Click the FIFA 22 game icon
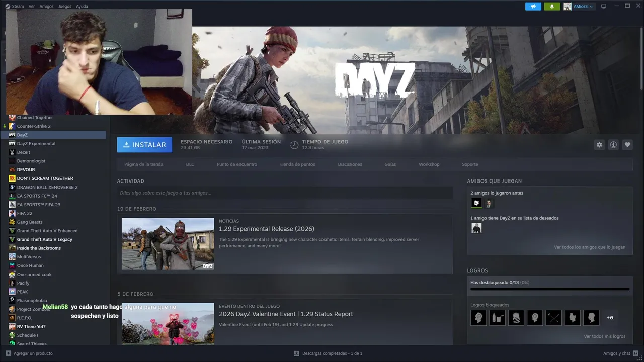The height and width of the screenshot is (362, 644). pyautogui.click(x=12, y=213)
